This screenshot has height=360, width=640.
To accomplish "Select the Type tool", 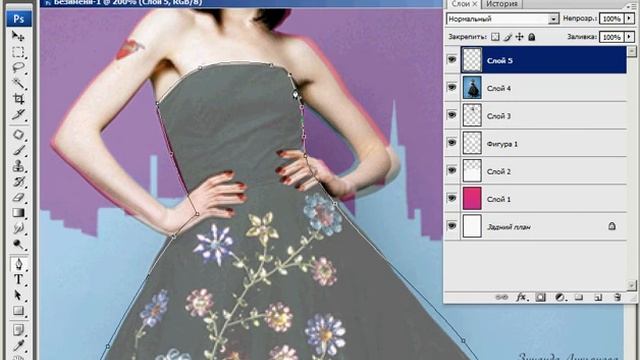I will (x=18, y=280).
